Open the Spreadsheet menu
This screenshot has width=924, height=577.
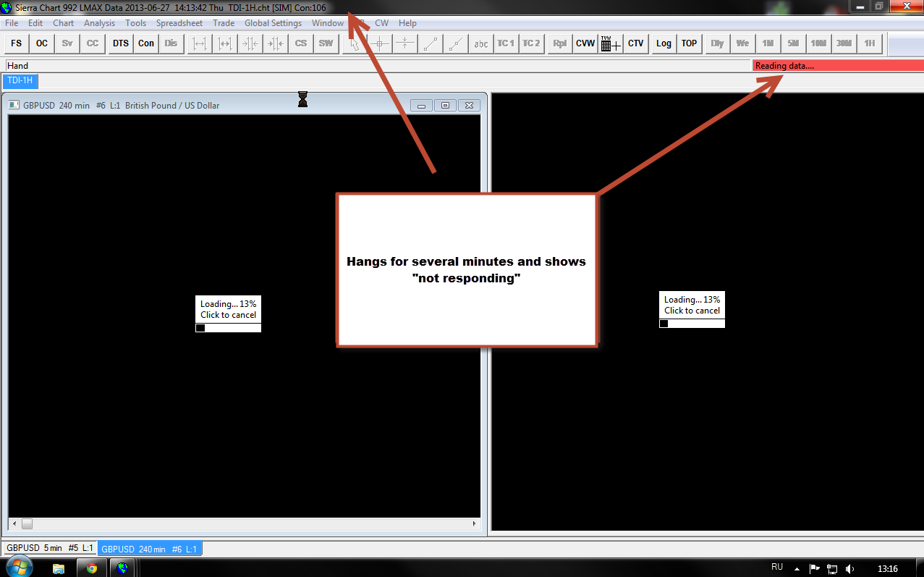[179, 23]
